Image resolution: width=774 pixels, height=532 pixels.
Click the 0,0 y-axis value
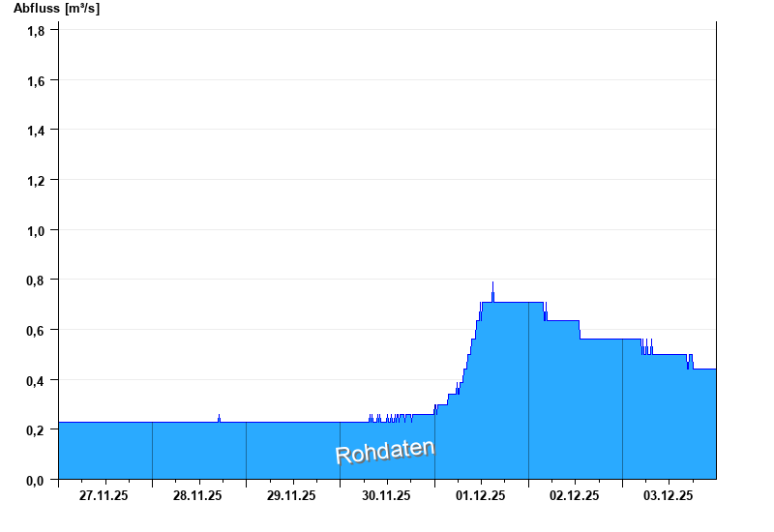(36, 480)
